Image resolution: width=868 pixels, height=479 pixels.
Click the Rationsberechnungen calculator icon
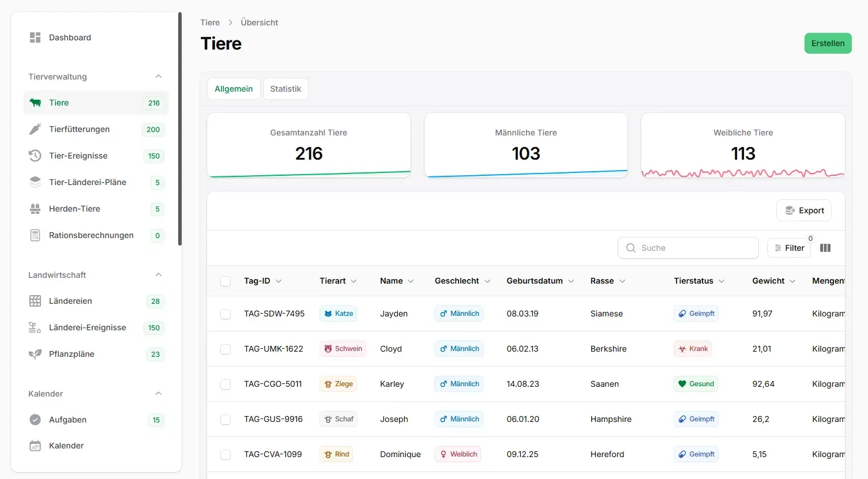35,235
